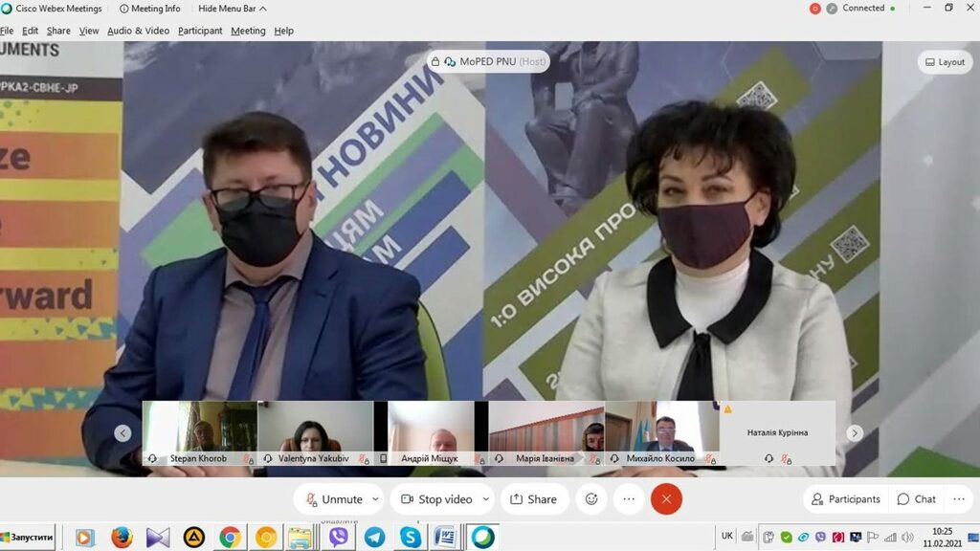This screenshot has height=551, width=980.
Task: Click the red leave meeting button
Action: click(x=666, y=499)
